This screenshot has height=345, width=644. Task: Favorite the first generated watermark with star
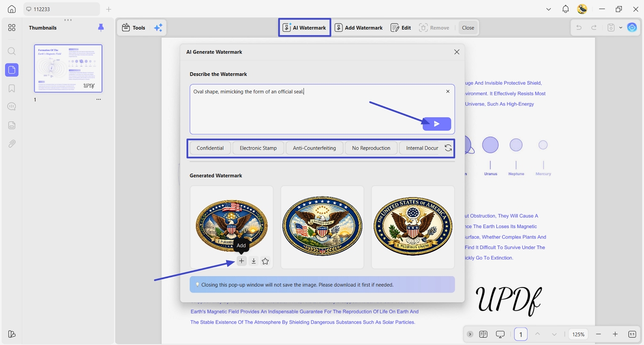pyautogui.click(x=265, y=261)
